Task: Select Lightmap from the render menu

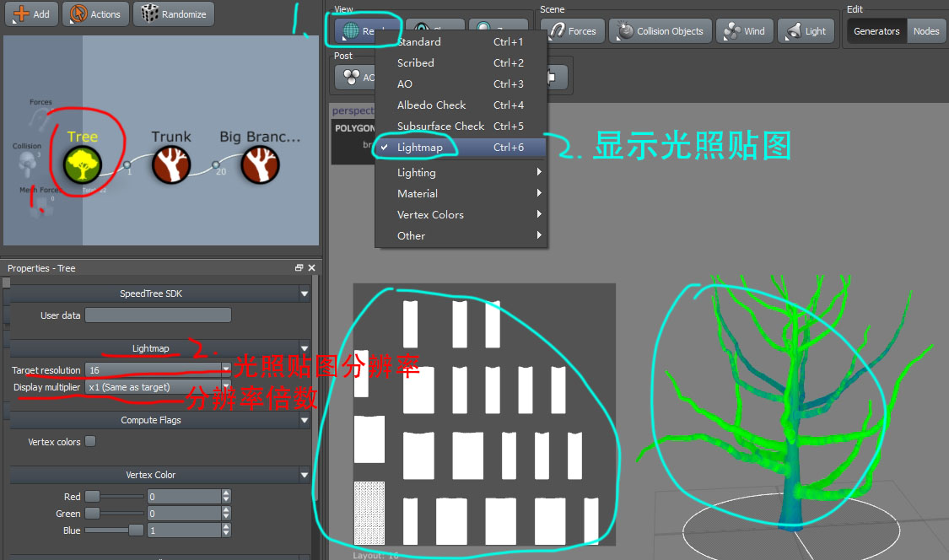Action: (x=420, y=147)
